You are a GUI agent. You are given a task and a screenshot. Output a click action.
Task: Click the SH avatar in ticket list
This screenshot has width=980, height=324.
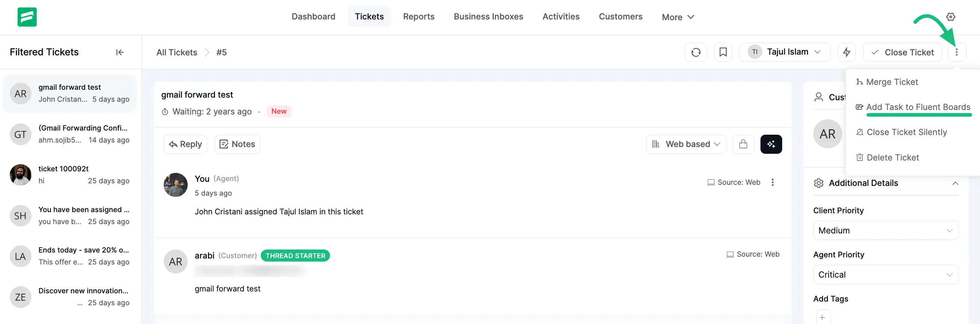click(21, 216)
